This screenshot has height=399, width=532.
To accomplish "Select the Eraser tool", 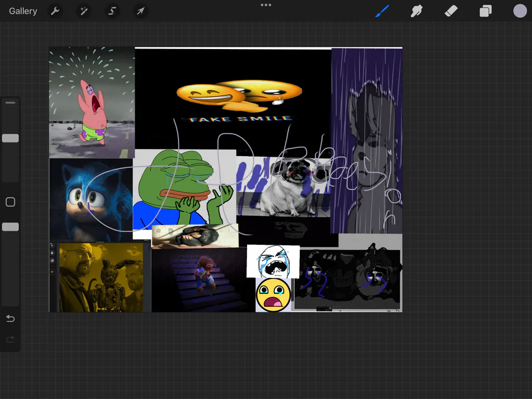I will pyautogui.click(x=451, y=11).
